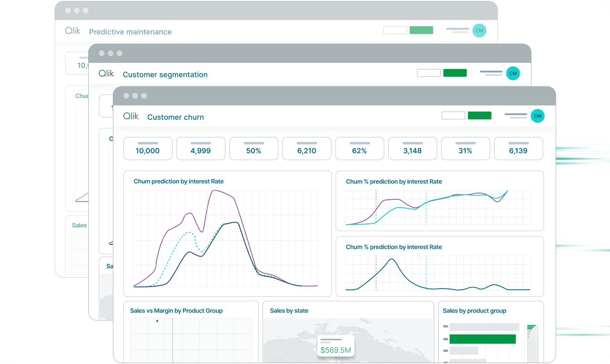
Task: Select the 3,148 KPI card
Action: (412, 148)
